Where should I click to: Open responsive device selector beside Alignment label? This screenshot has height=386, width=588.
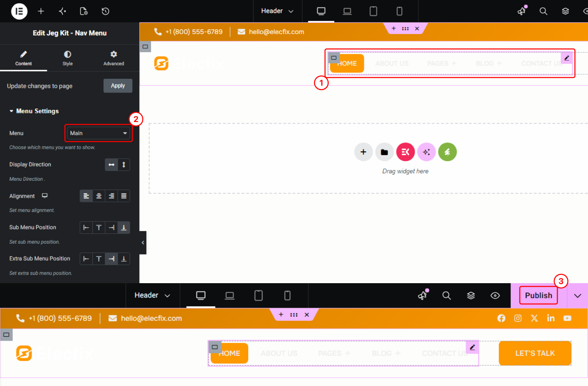coord(45,196)
